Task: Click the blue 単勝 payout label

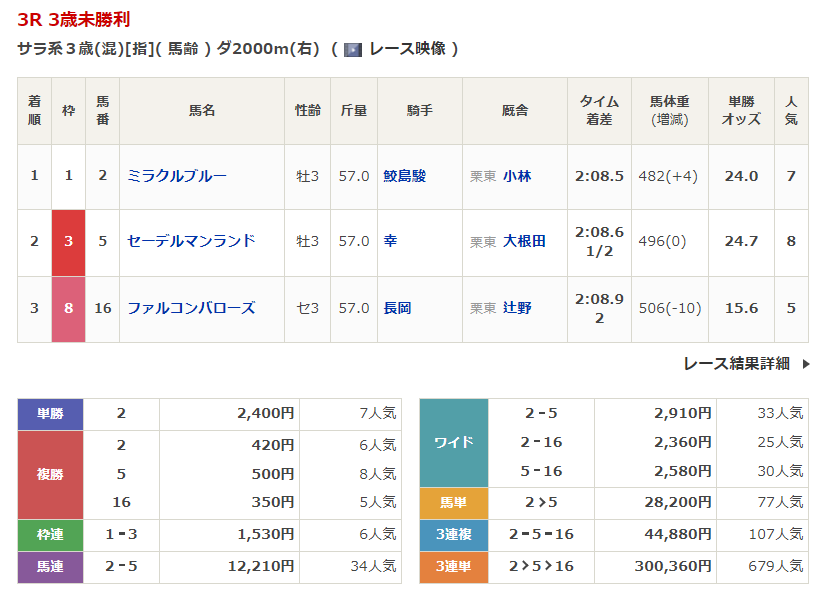Action: (x=50, y=413)
